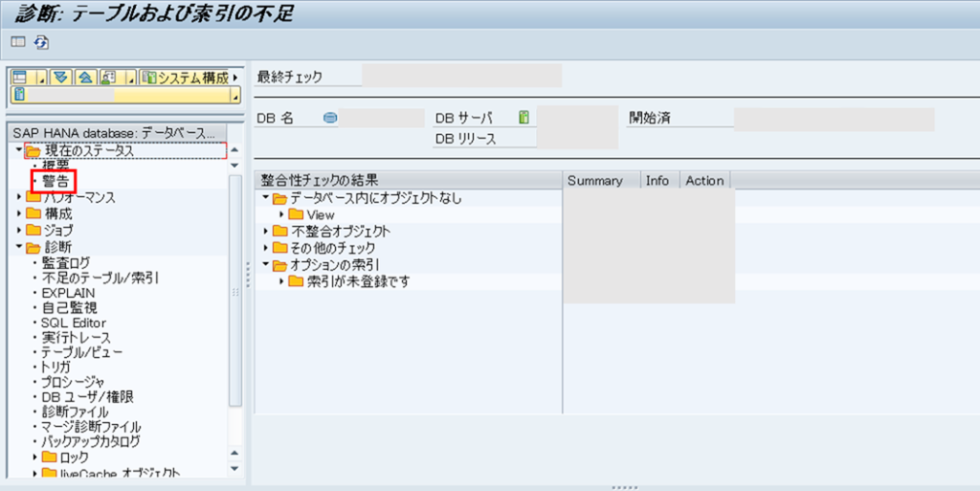
Task: Open the トリガ node
Action: pyautogui.click(x=56, y=368)
